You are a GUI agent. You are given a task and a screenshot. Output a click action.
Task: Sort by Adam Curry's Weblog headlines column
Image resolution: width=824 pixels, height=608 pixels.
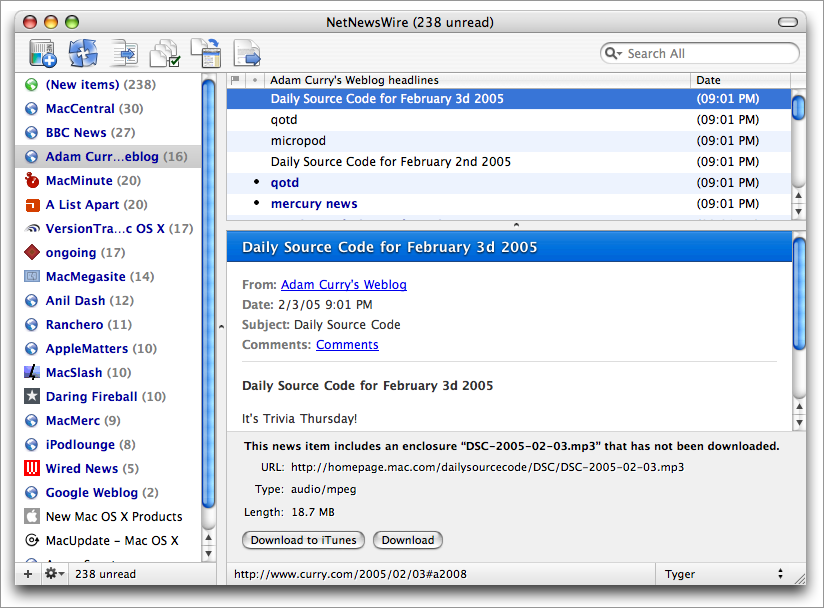[477, 80]
